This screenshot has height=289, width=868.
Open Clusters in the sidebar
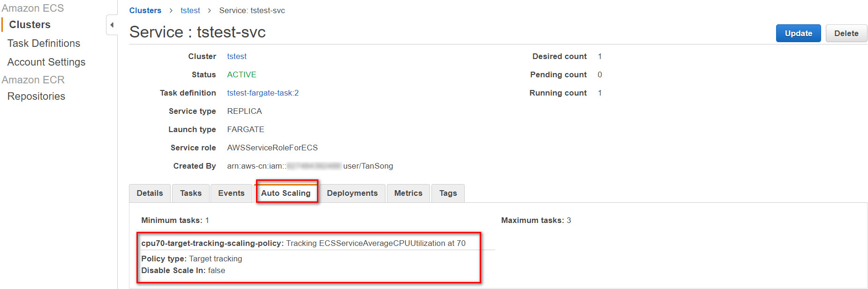point(30,25)
